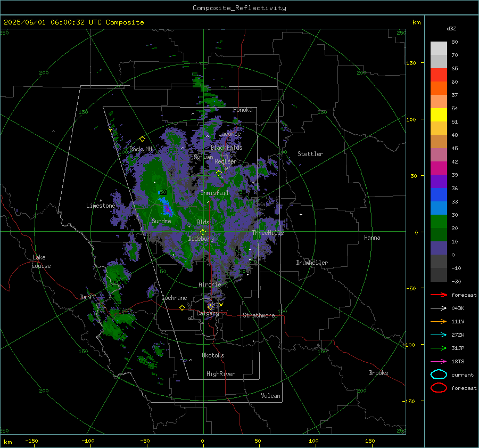The height and width of the screenshot is (448, 479).
Task: Click the red forecast arrow in legend
Action: pyautogui.click(x=439, y=295)
